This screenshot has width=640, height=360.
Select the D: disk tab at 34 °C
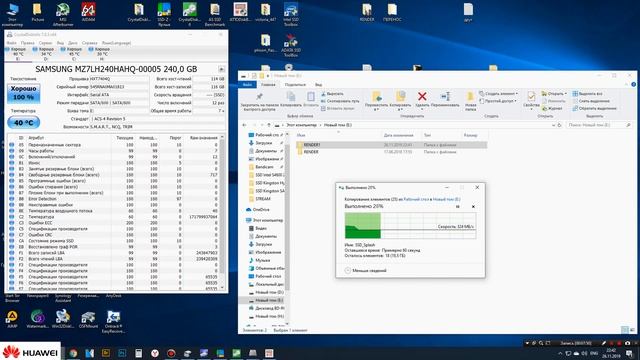46,53
